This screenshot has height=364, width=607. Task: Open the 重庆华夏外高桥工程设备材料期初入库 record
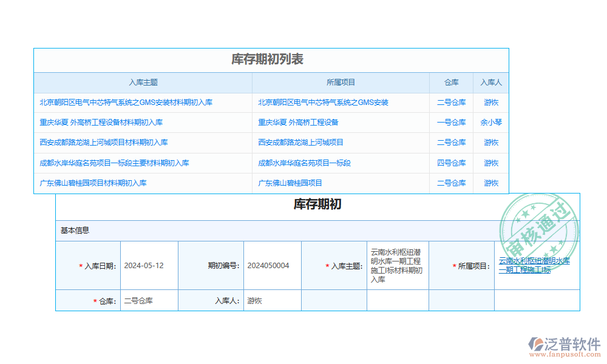coord(99,122)
